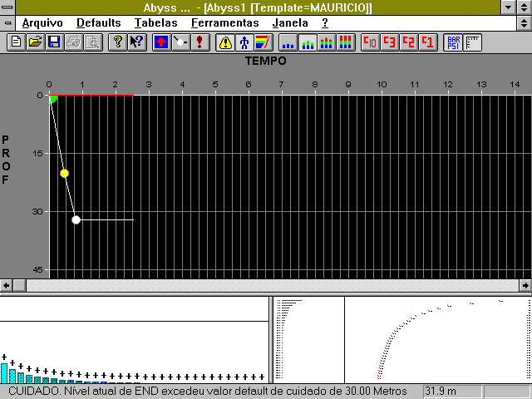Click the tall red-green-blue bars icon
532x399 pixels.
[x=346, y=42]
